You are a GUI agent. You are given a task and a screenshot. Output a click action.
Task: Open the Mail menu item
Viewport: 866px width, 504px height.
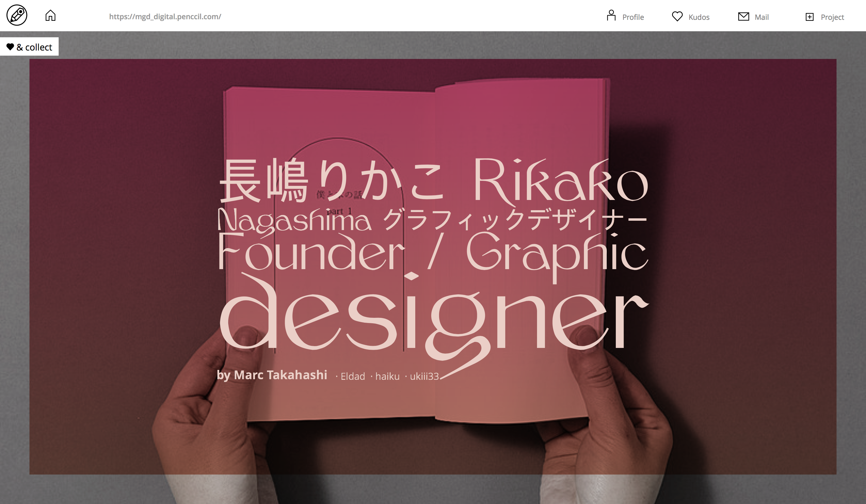tap(762, 17)
